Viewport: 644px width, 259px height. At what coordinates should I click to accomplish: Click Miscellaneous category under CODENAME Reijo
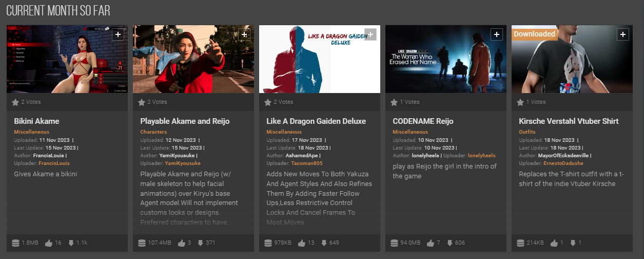point(410,132)
